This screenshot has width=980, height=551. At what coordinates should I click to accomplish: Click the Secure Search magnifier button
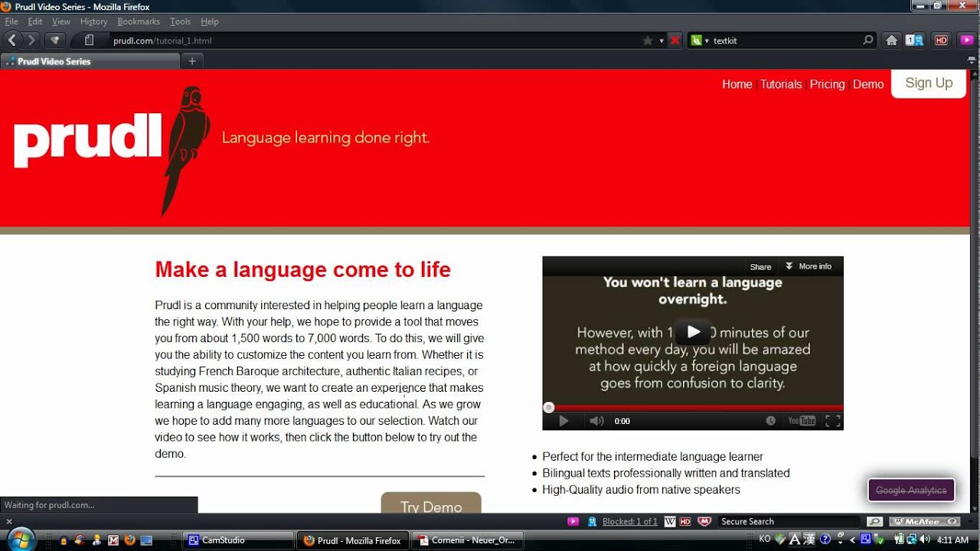pyautogui.click(x=875, y=521)
